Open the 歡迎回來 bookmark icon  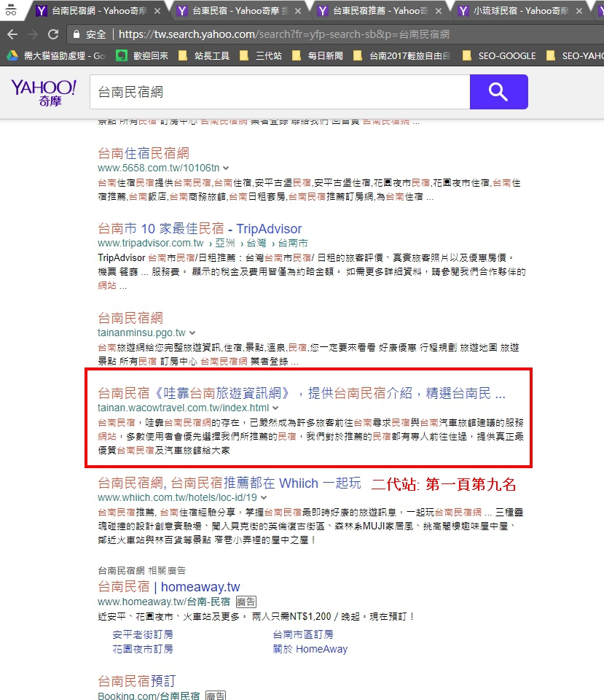[142, 56]
